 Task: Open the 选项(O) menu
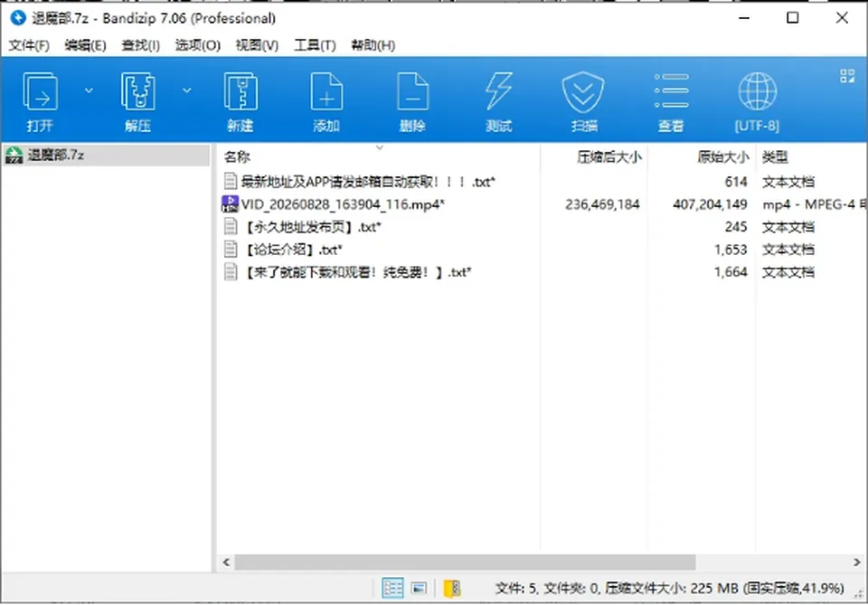[198, 45]
